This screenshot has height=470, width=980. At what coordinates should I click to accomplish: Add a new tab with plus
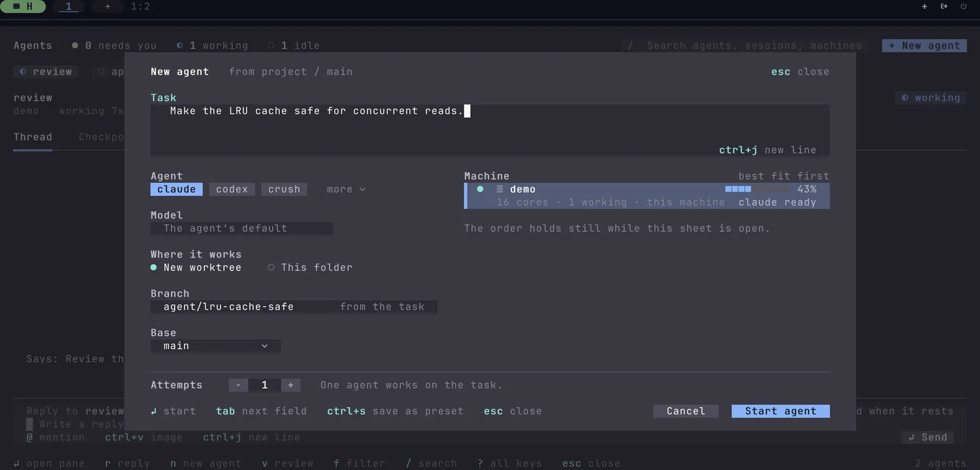(x=107, y=6)
